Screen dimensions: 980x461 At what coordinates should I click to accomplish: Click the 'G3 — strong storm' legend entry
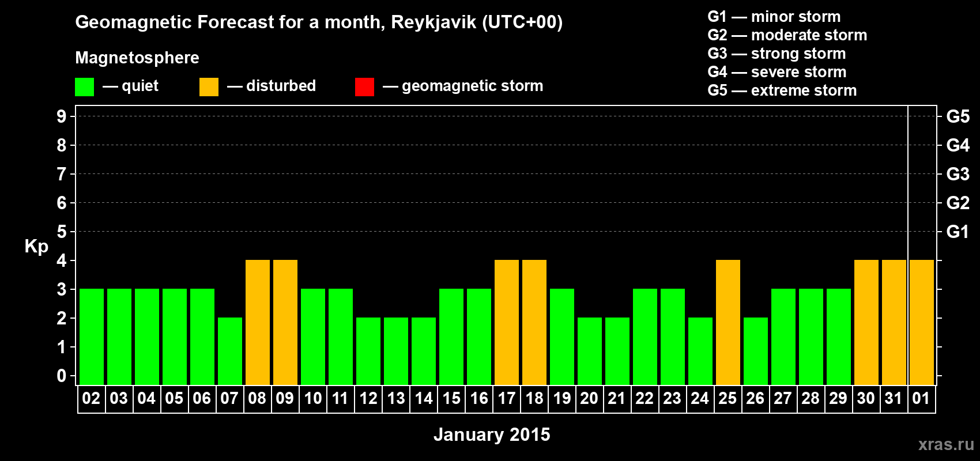click(x=777, y=54)
